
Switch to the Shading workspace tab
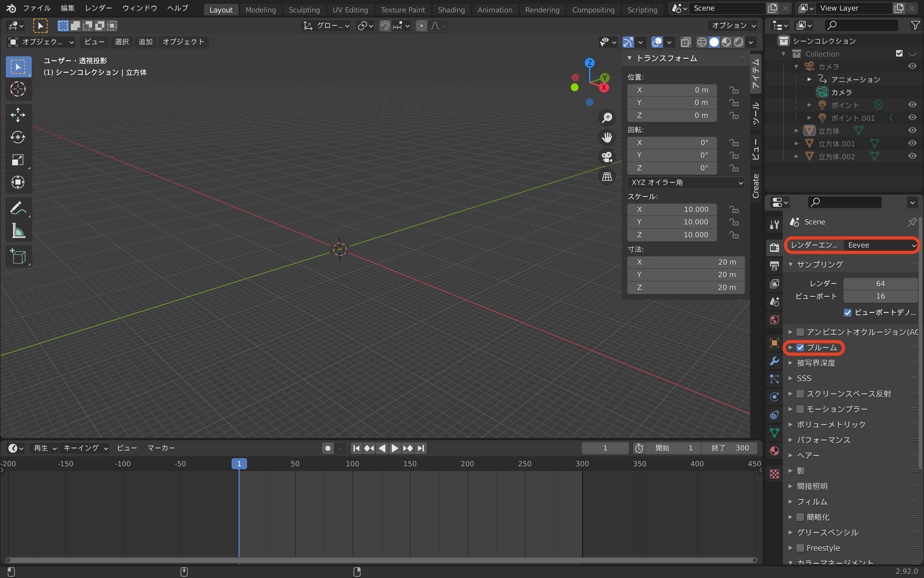[451, 10]
